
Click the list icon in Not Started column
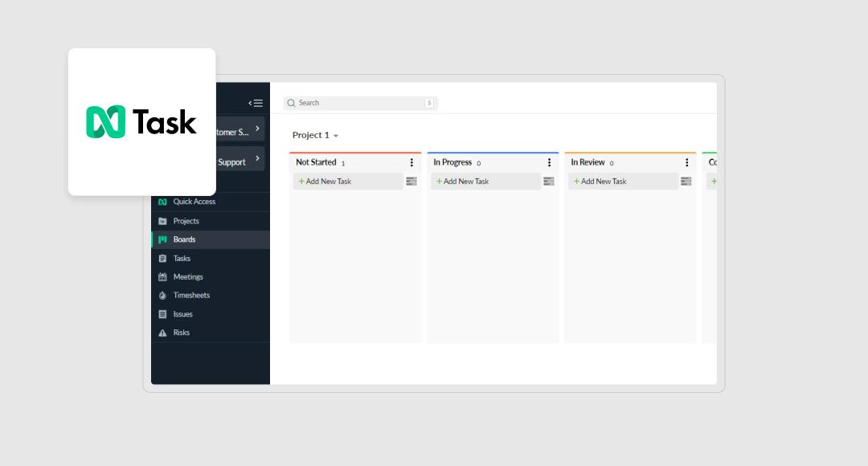pyautogui.click(x=411, y=182)
